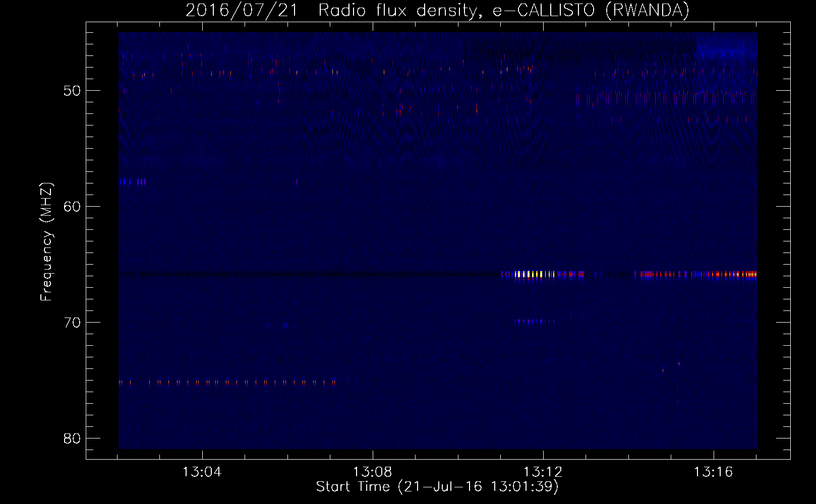The height and width of the screenshot is (504, 816).
Task: Click the 13:08 time tick label
Action: 372,472
